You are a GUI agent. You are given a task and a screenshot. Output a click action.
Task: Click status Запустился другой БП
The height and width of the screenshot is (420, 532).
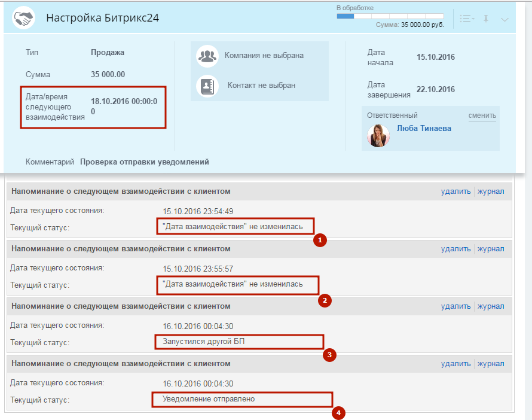tap(204, 341)
